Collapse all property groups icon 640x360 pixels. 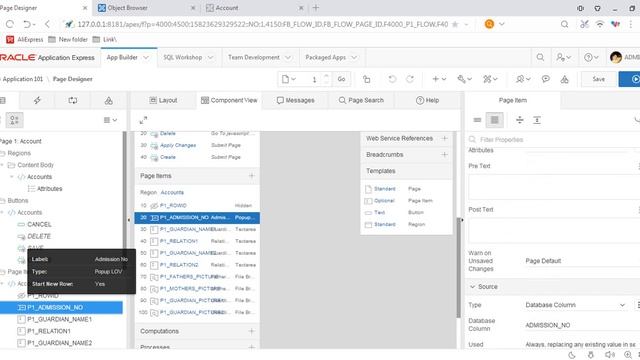pos(520,120)
